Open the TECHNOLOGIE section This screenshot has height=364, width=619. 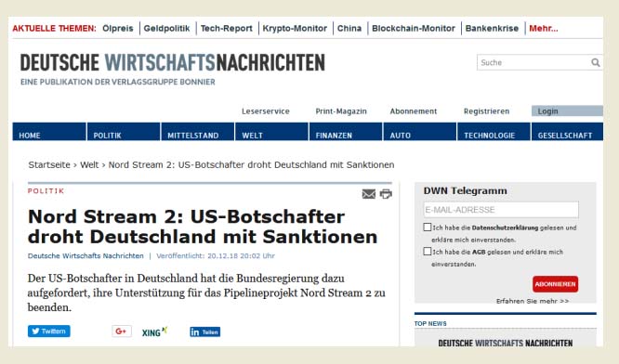(x=494, y=132)
